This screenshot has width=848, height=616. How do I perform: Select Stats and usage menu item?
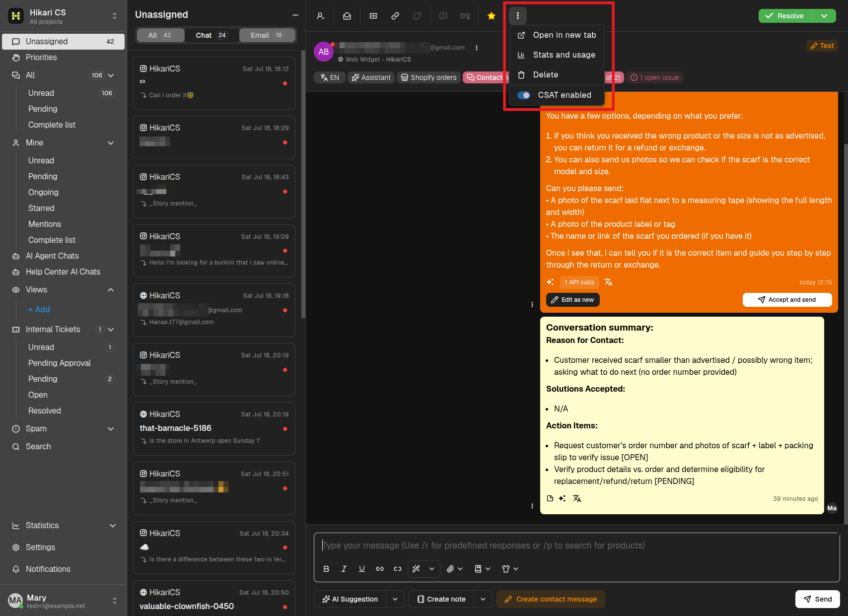point(557,55)
